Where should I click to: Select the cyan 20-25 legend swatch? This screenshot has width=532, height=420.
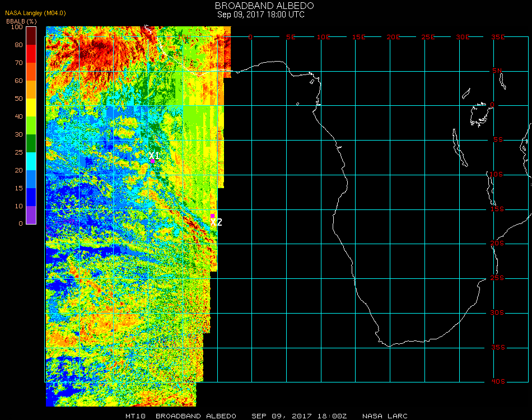pyautogui.click(x=31, y=161)
